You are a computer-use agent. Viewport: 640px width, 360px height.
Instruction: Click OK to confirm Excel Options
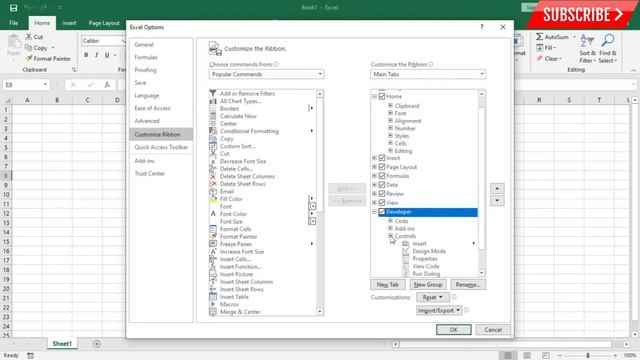(x=453, y=329)
